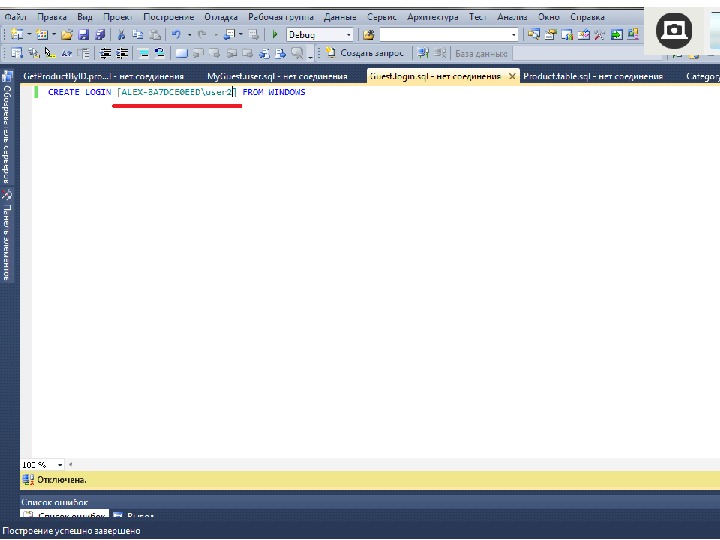720x540 pixels.
Task: Click the disconnect database icon
Action: coord(440,53)
